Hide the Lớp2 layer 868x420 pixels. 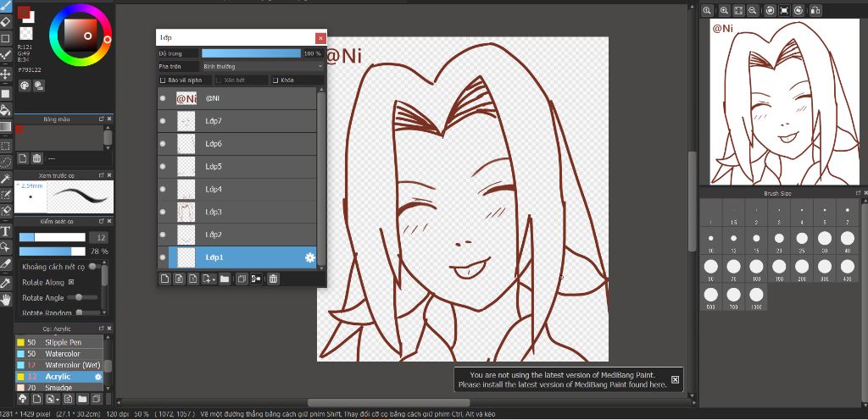tap(163, 235)
